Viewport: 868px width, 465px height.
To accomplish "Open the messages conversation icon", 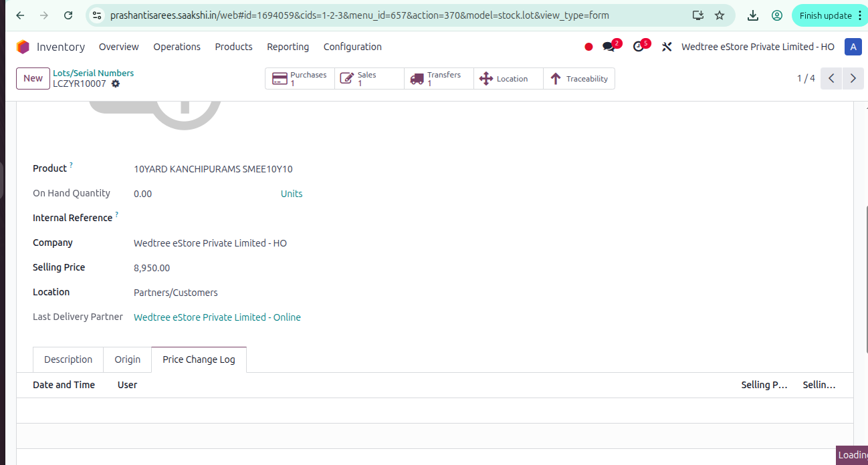I will point(609,47).
